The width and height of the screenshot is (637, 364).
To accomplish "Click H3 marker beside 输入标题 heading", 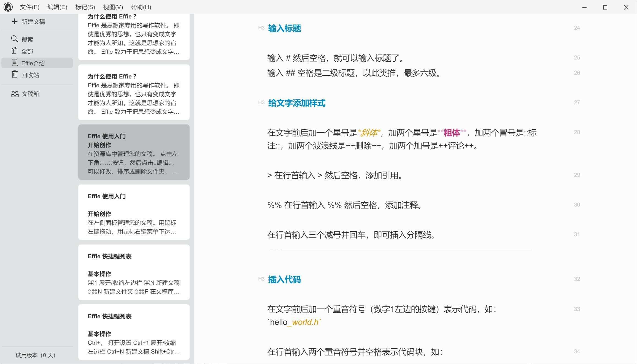I will 261,28.
